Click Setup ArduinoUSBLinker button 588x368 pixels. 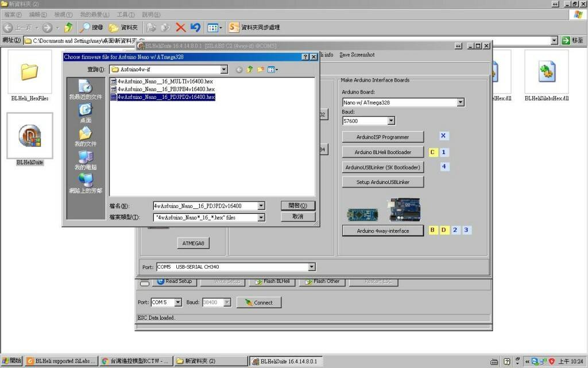click(383, 182)
